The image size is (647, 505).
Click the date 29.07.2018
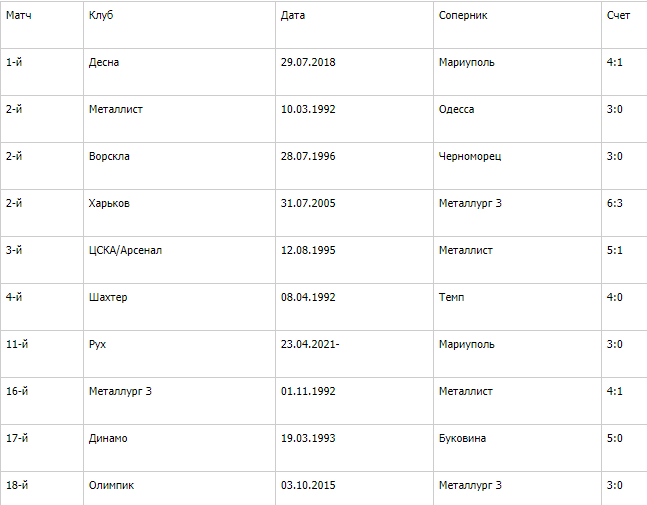[308, 62]
